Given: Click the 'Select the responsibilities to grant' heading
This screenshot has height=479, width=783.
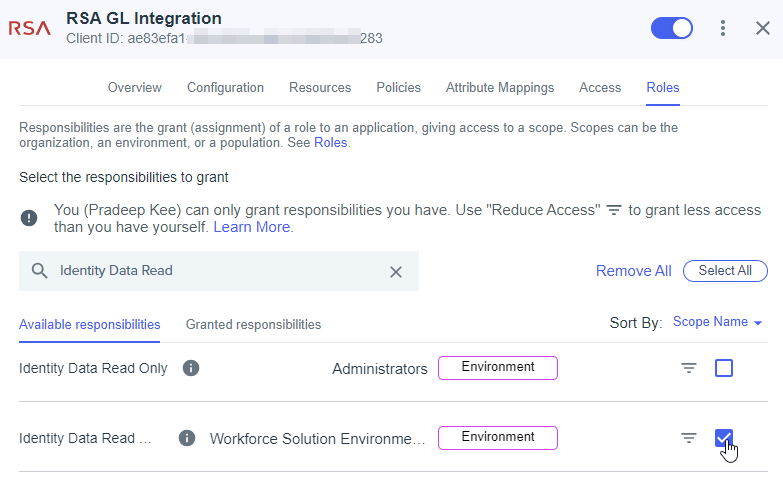Looking at the screenshot, I should pyautogui.click(x=123, y=178).
